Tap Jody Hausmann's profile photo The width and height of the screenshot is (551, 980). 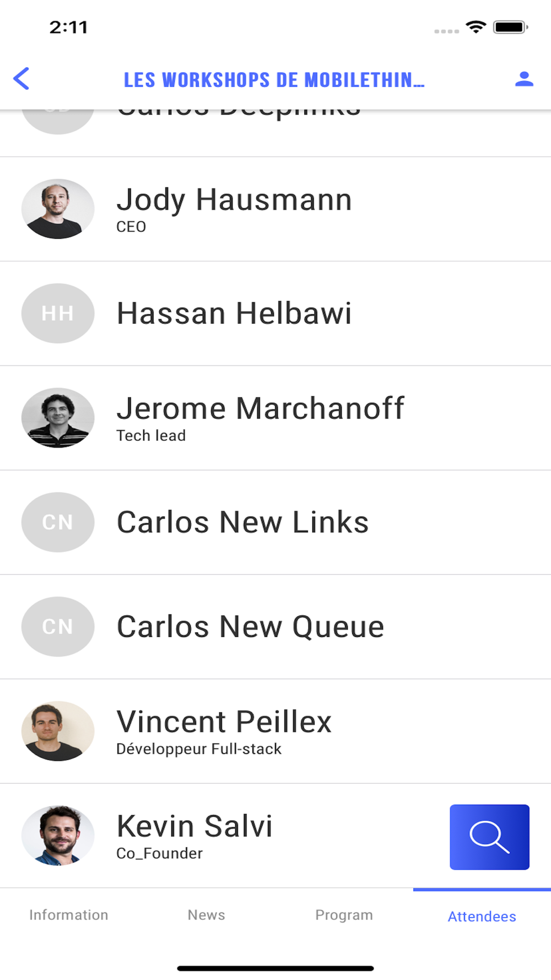pyautogui.click(x=58, y=209)
